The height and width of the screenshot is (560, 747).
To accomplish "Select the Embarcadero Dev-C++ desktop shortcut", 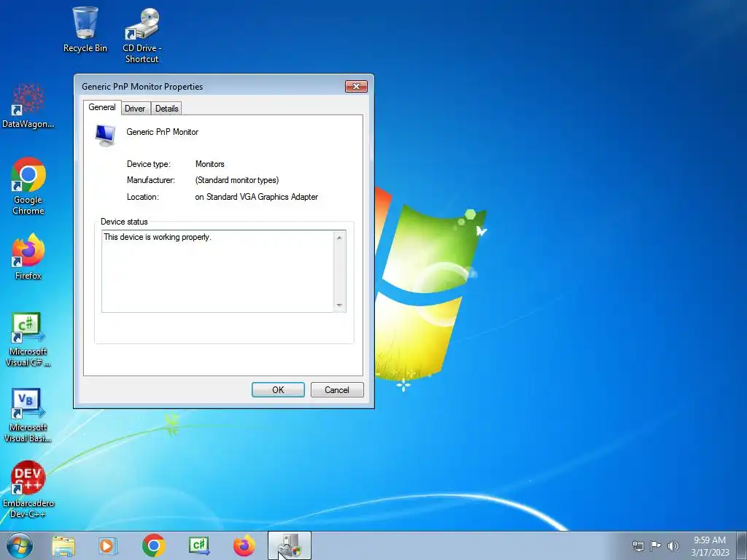I will 28,489.
